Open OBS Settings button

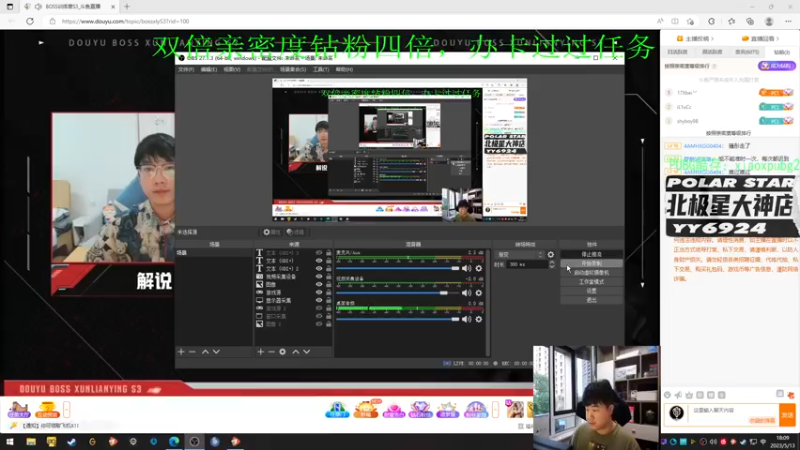[591, 291]
